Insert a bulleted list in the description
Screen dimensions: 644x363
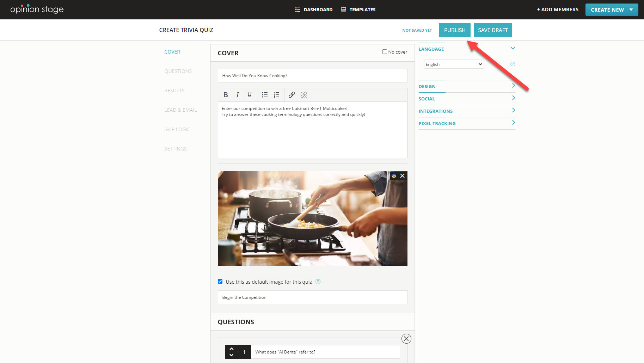tap(265, 95)
